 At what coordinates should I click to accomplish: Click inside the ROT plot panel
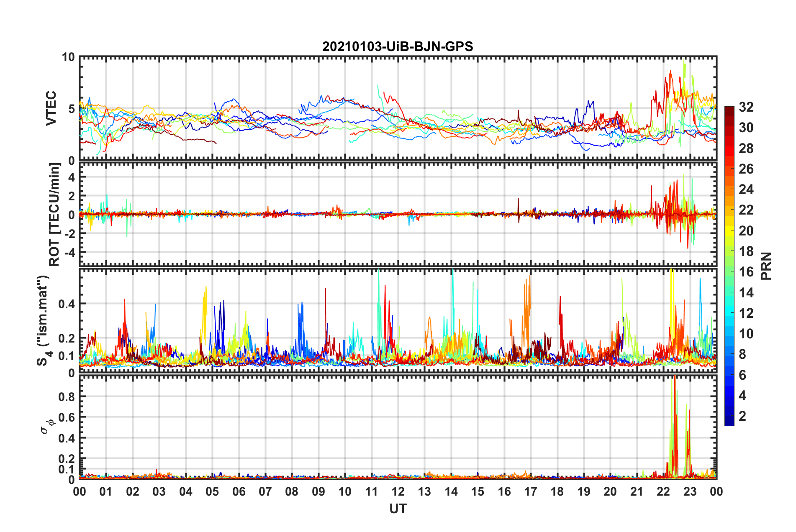pos(398,214)
